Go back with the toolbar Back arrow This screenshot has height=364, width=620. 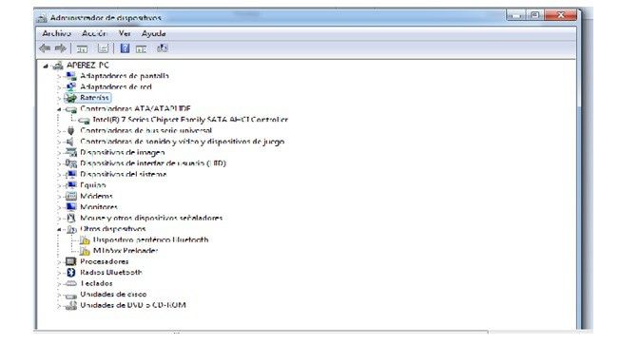45,48
